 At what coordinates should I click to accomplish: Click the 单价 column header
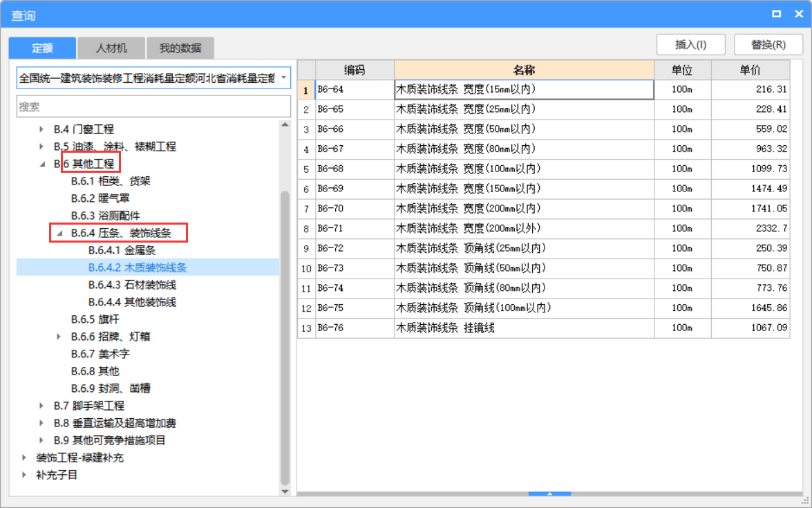pos(750,70)
